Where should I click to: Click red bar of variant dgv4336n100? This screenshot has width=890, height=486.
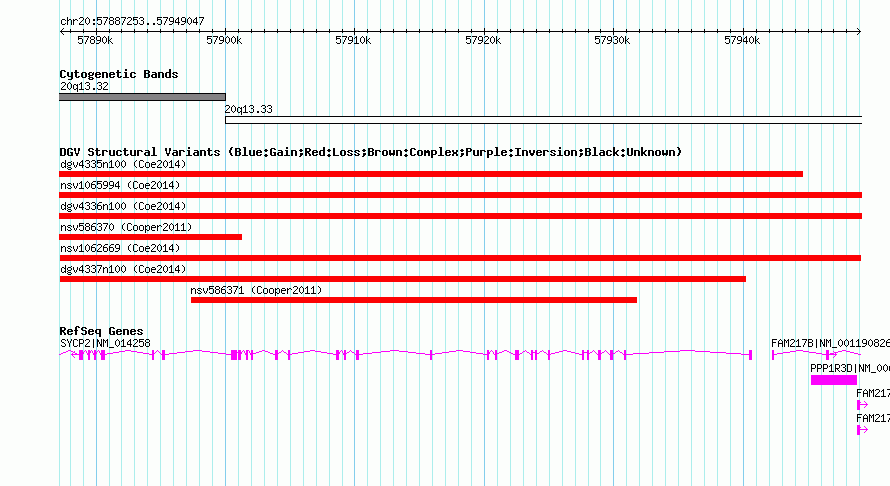pos(460,216)
